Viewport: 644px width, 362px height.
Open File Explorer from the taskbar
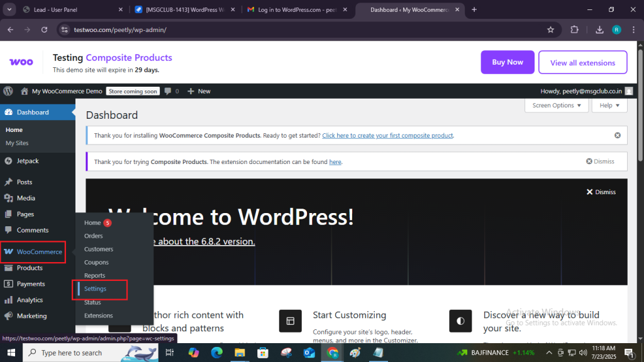[x=240, y=353]
